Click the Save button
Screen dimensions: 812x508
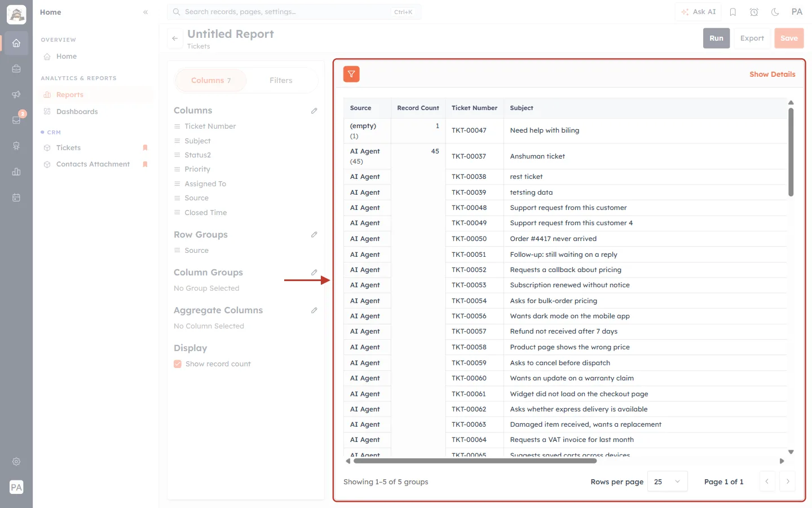click(789, 38)
